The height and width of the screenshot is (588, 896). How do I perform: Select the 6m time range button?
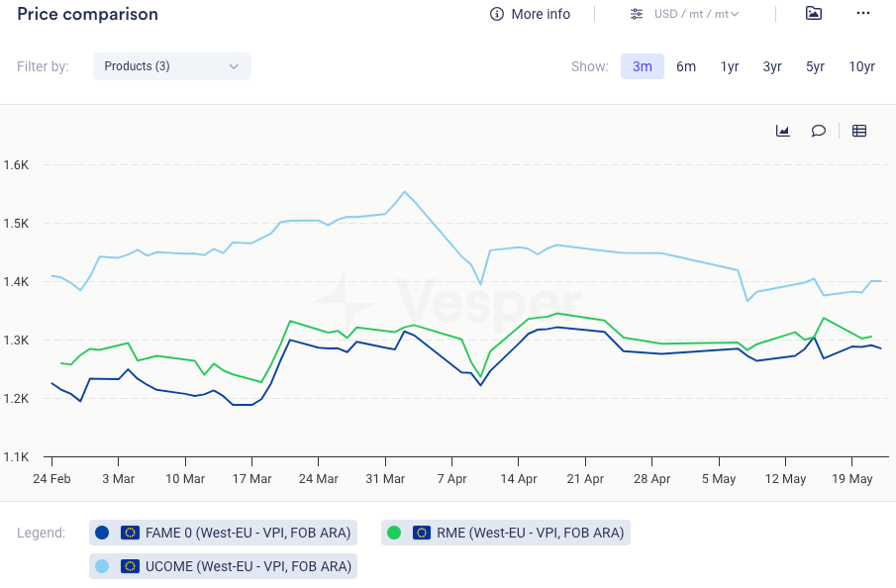pyautogui.click(x=686, y=66)
